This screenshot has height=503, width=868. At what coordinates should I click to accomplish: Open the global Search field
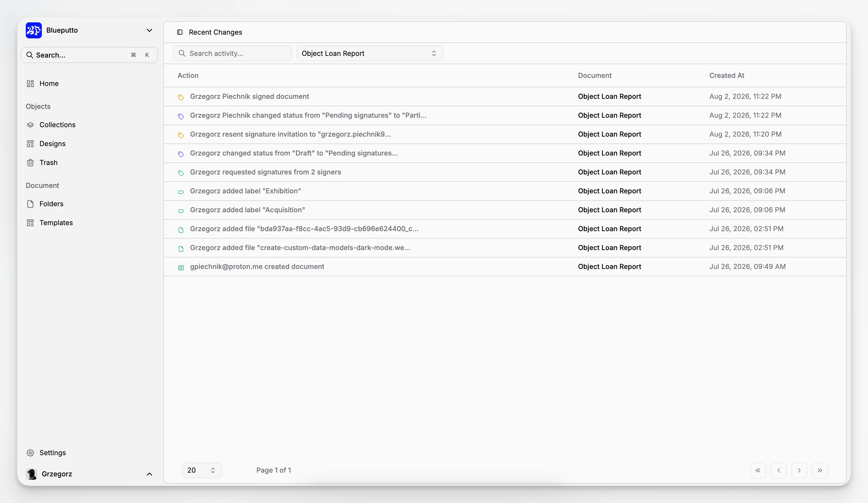(89, 55)
